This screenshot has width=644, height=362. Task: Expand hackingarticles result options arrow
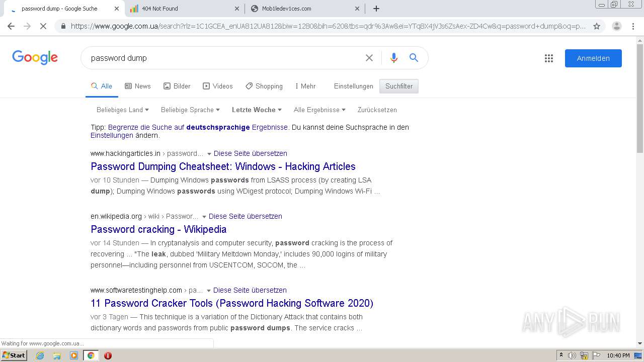209,154
